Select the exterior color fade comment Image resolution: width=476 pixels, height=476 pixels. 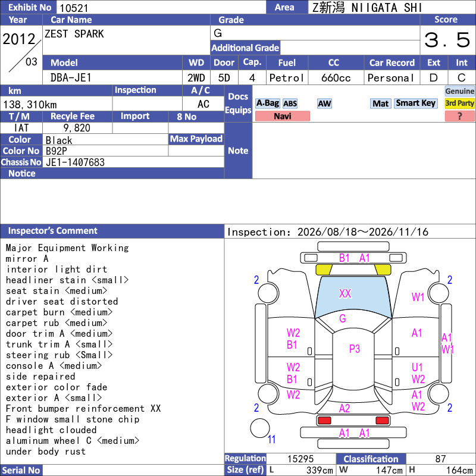56,387
